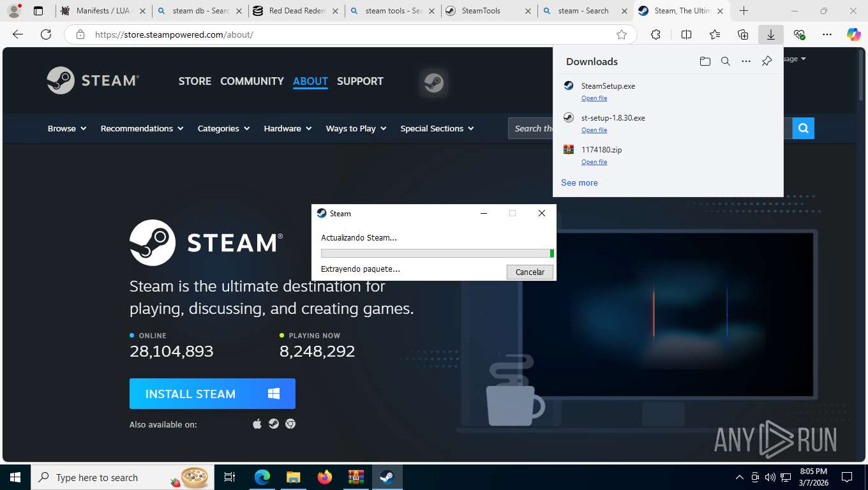Search downloads using the magnifier icon
This screenshot has width=868, height=490.
coord(725,61)
